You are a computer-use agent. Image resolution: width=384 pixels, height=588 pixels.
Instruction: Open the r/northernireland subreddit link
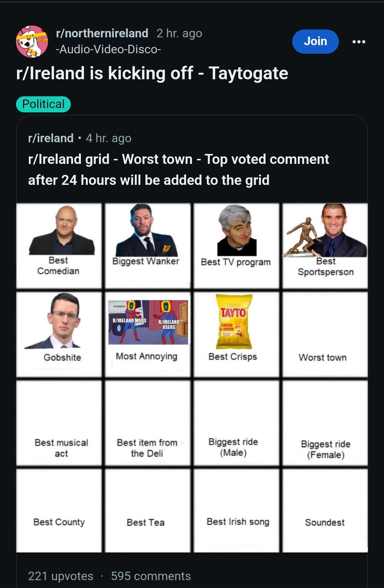click(102, 33)
